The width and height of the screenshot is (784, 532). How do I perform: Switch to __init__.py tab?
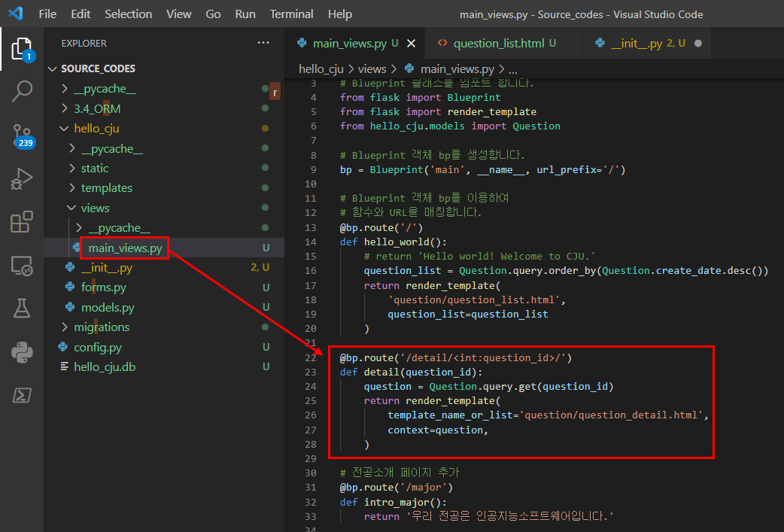(x=647, y=44)
